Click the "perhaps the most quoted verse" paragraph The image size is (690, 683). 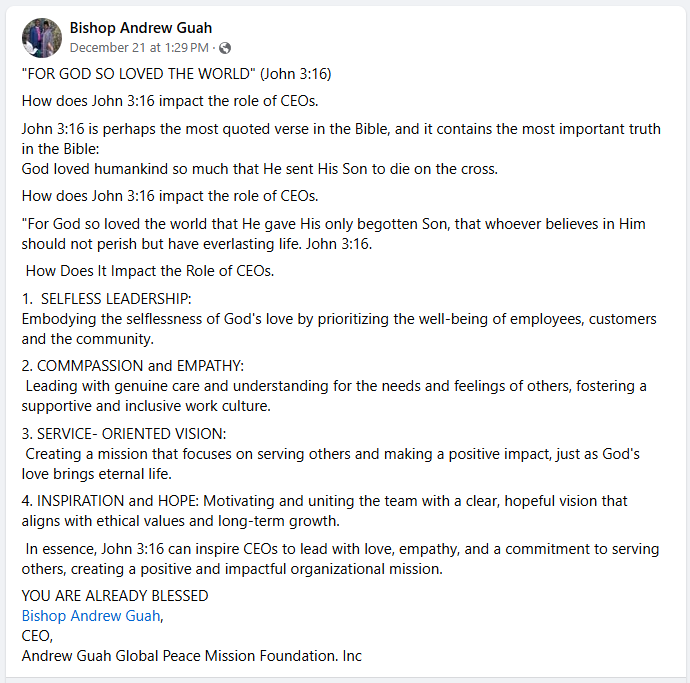341,139
